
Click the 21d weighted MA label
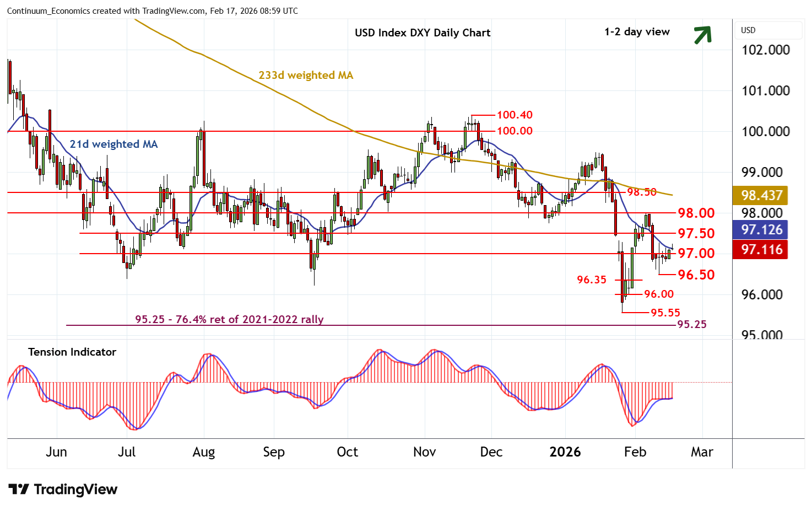[113, 144]
